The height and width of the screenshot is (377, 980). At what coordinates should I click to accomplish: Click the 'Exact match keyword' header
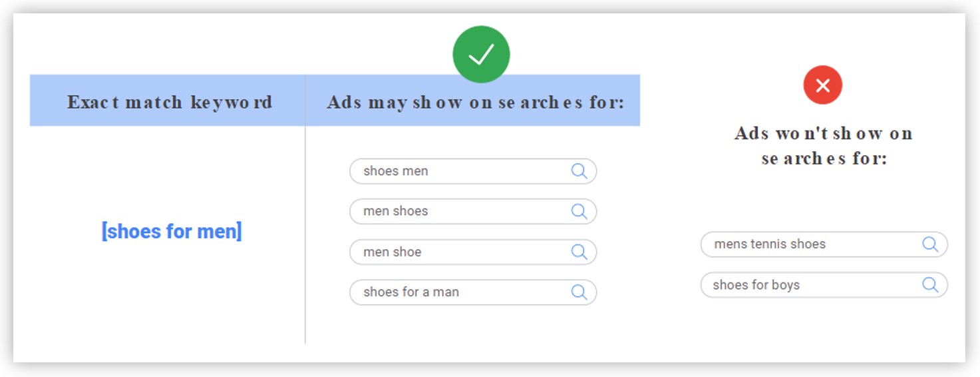(170, 102)
